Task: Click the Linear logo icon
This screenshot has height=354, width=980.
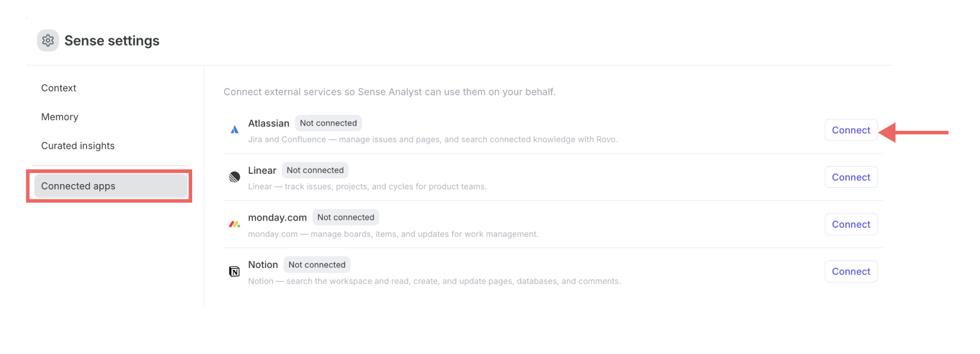Action: 234,177
